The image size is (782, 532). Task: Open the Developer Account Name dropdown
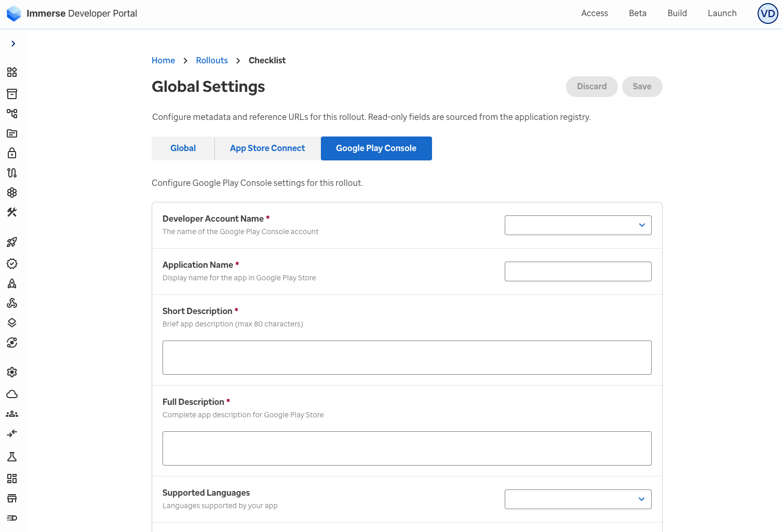coord(578,225)
